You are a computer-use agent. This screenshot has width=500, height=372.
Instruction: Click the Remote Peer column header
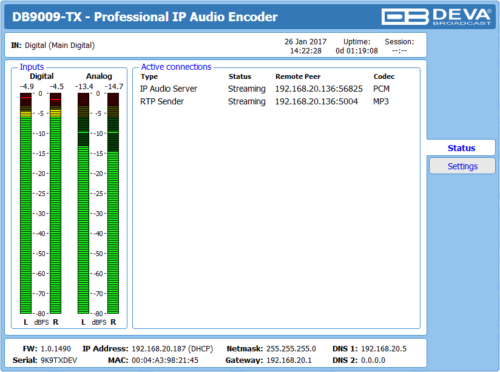click(298, 77)
